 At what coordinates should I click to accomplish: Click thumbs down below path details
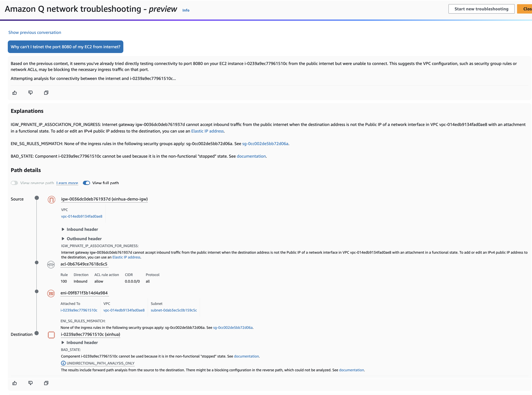pos(30,383)
